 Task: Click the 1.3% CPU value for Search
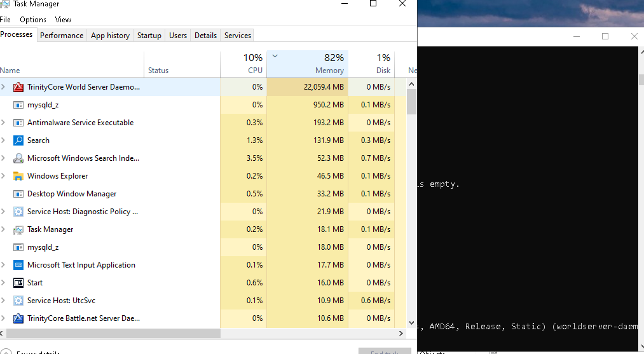click(x=254, y=140)
